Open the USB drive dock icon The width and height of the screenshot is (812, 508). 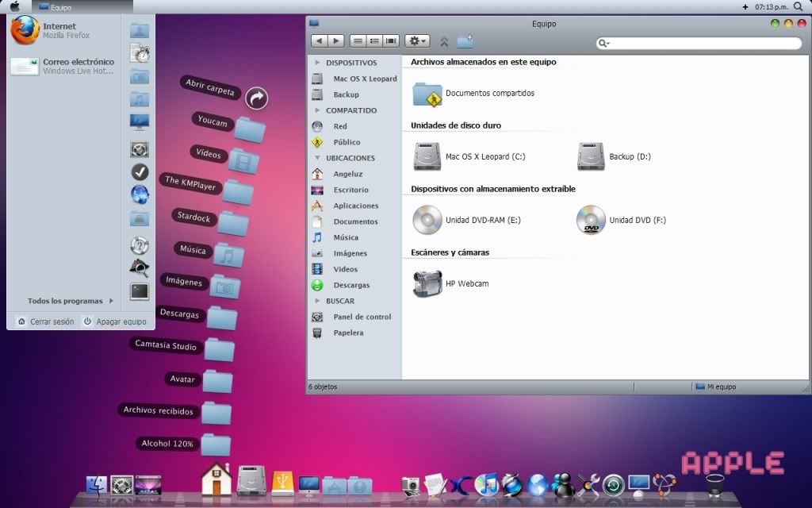pos(283,483)
